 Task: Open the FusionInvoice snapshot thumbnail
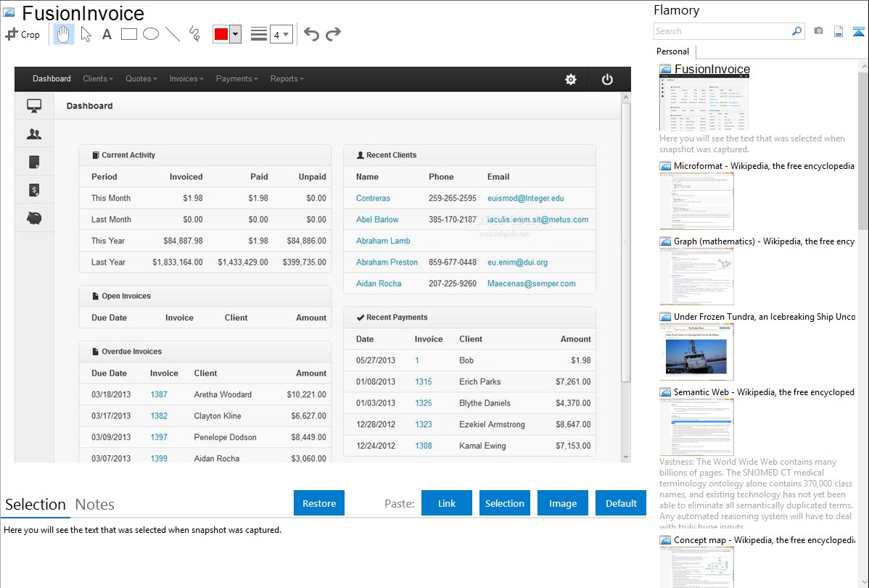pyautogui.click(x=704, y=103)
